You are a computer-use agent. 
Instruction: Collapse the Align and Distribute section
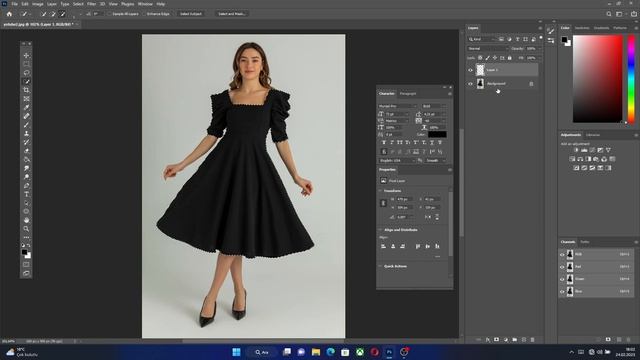tap(380, 230)
